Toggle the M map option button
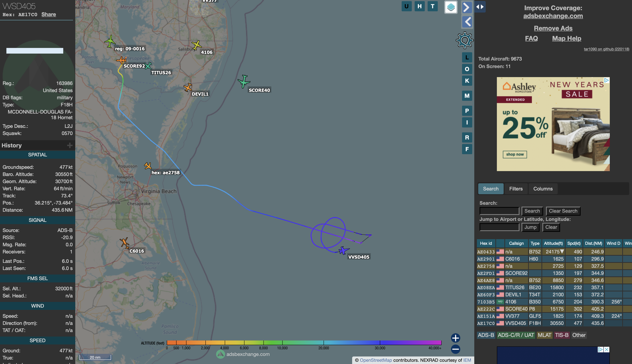The image size is (632, 364). tap(467, 96)
